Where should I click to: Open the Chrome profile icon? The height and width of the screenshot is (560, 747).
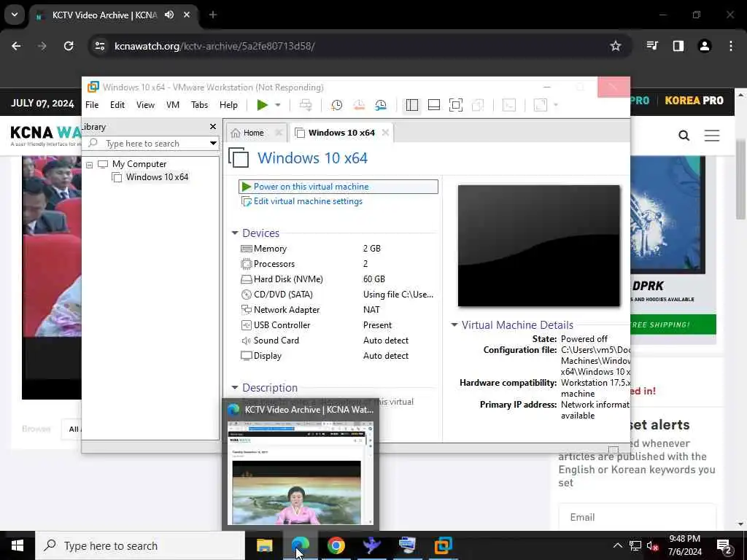point(705,46)
